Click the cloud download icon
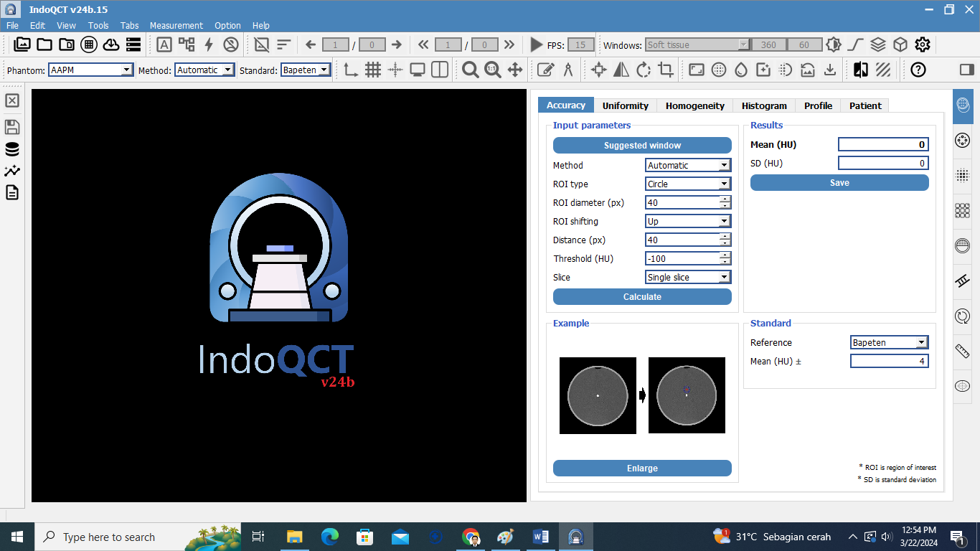This screenshot has height=551, width=980. (110, 44)
